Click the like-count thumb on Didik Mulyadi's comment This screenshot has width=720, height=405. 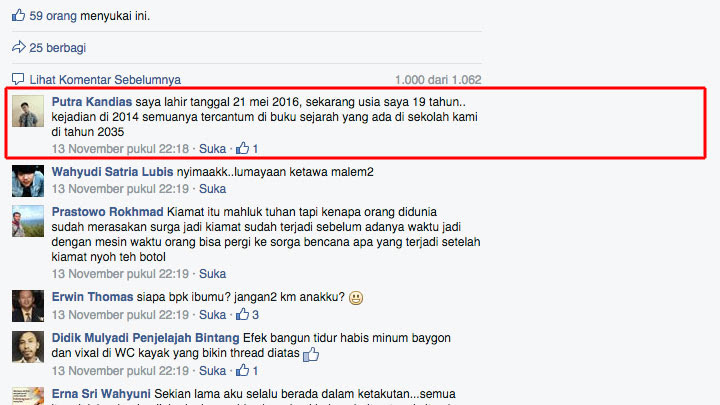click(x=242, y=370)
